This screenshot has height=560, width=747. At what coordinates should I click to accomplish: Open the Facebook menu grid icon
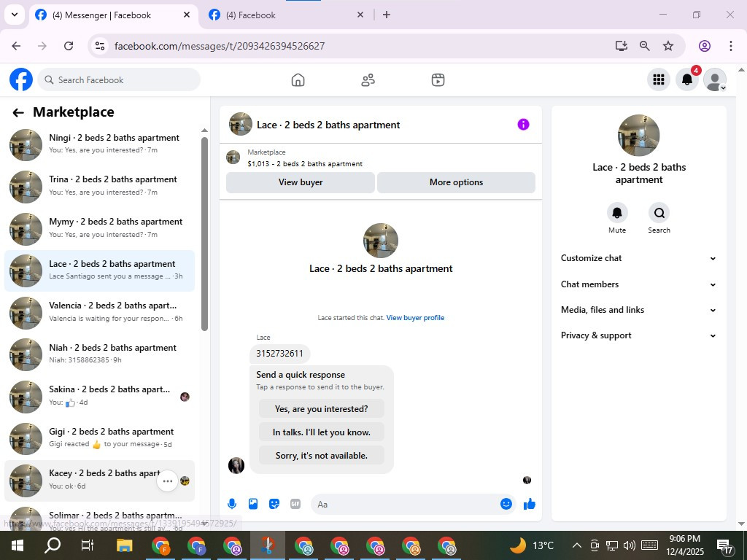(x=659, y=79)
